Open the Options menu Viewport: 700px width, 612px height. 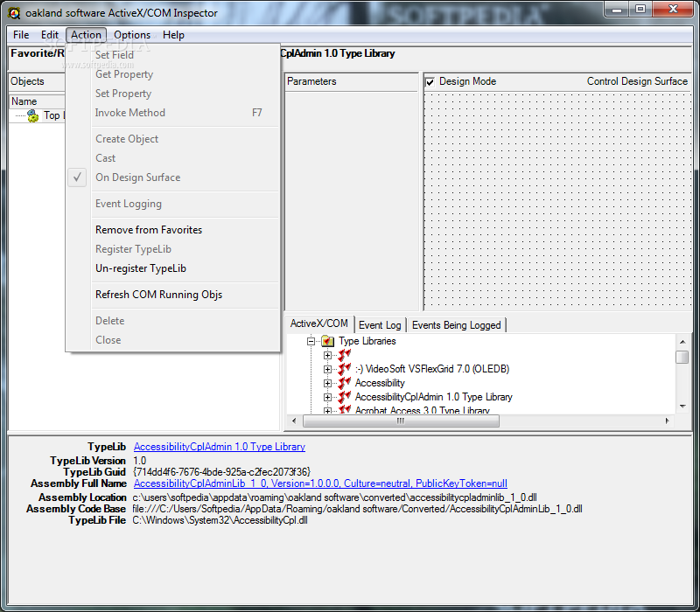(132, 35)
